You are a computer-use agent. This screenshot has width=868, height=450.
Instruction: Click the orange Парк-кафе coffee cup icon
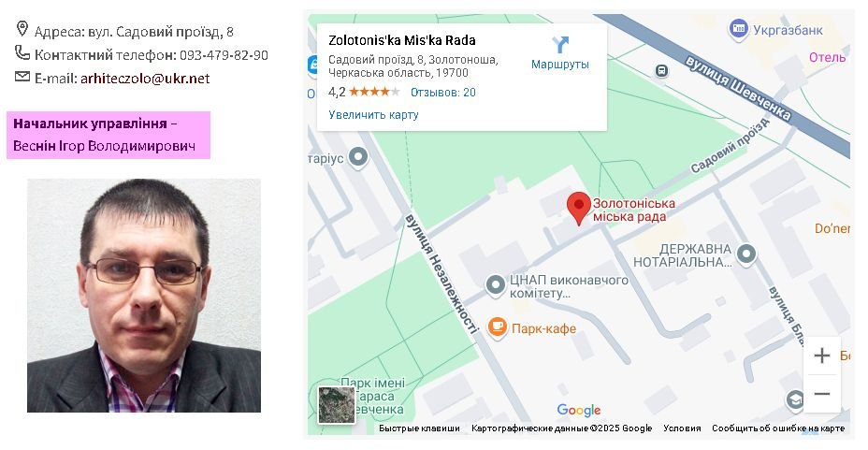coord(497,327)
